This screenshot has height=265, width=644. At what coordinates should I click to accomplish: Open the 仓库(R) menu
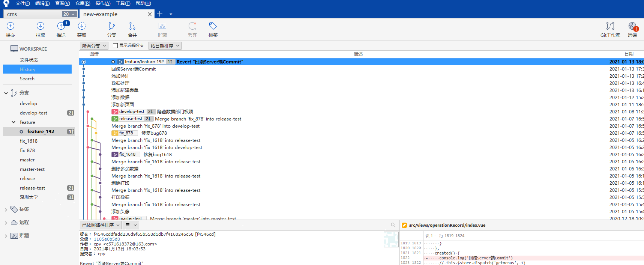pyautogui.click(x=83, y=3)
